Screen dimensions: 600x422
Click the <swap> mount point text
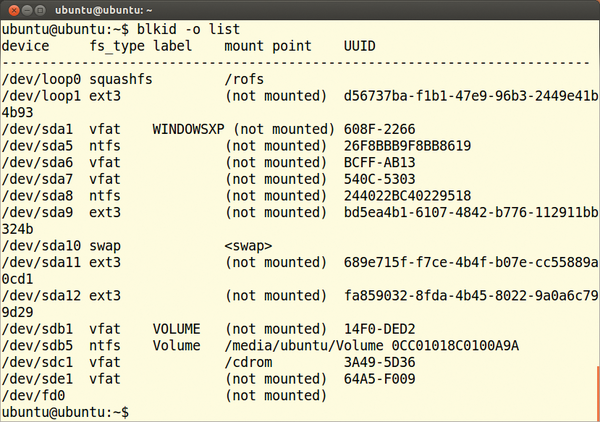(x=248, y=246)
